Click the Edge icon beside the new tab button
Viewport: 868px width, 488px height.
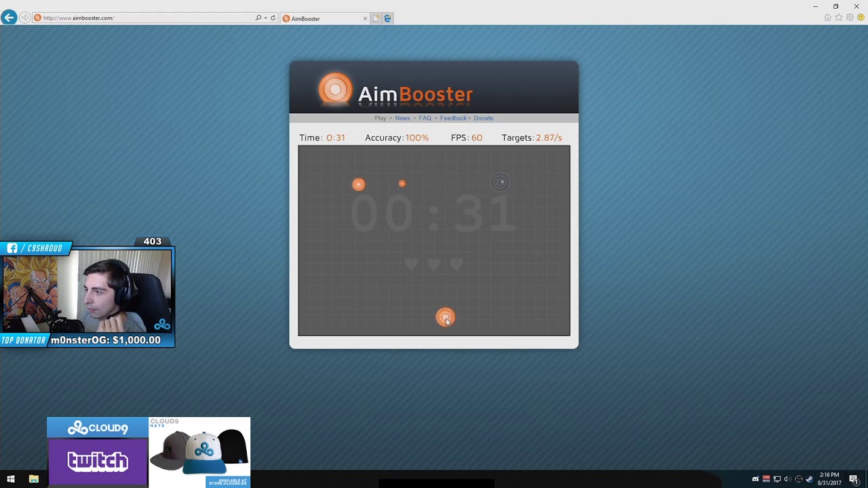click(x=387, y=18)
